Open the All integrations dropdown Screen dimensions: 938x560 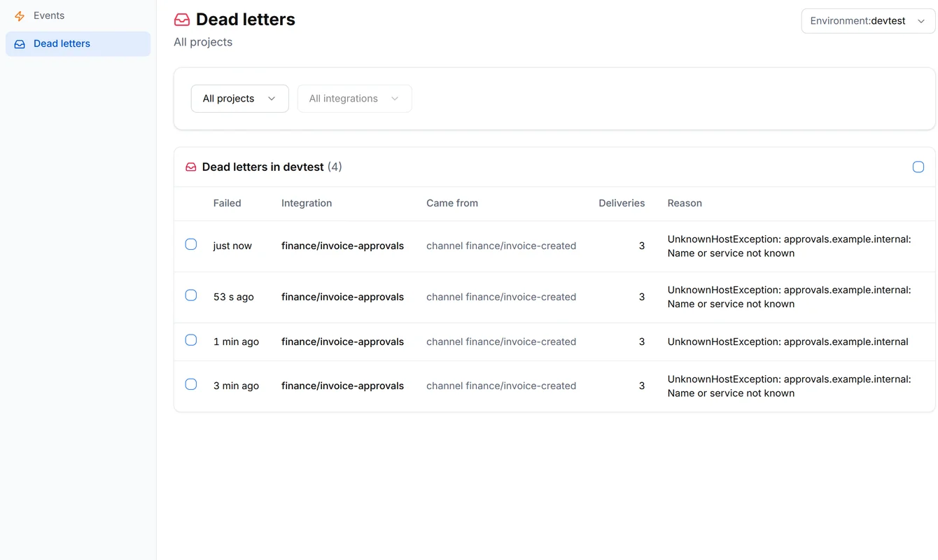[x=355, y=99]
